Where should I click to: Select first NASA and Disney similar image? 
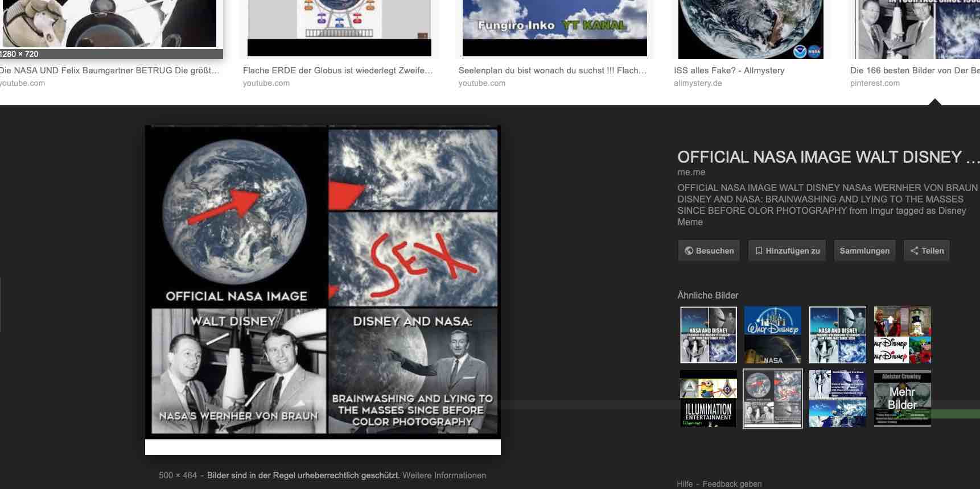pos(709,335)
